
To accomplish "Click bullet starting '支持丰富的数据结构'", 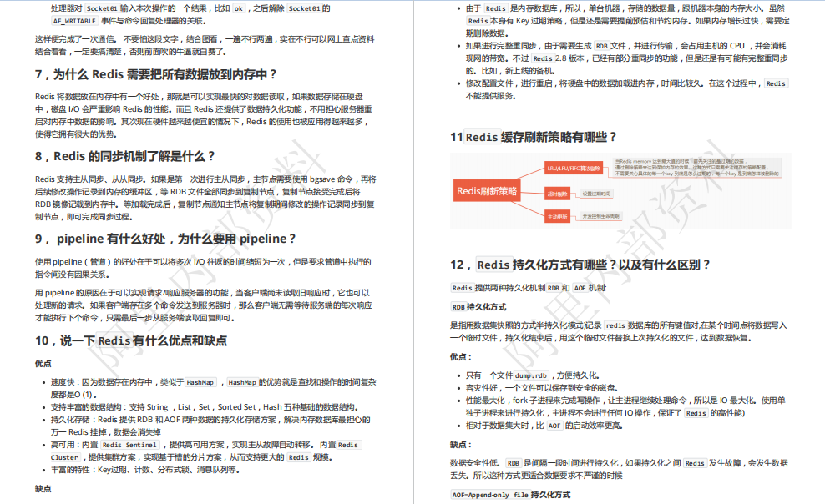I will tap(205, 407).
